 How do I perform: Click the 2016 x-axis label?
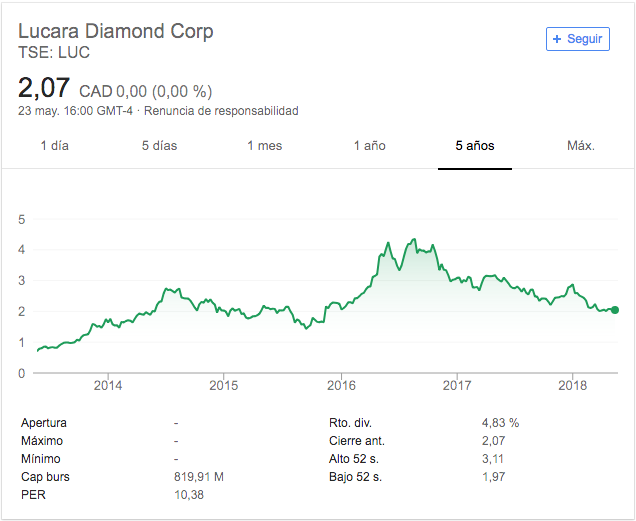pos(341,385)
